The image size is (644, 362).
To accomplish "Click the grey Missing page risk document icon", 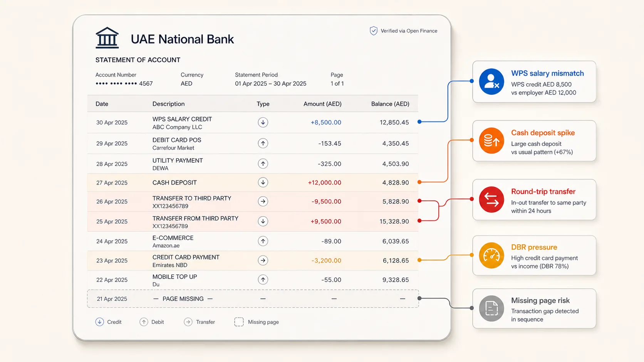I will (491, 309).
